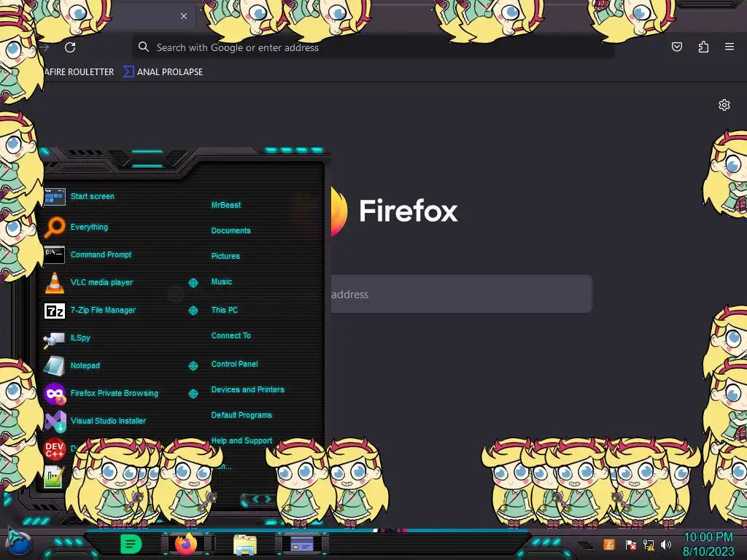Open Devices and Printers
This screenshot has height=560, width=747.
tap(248, 389)
